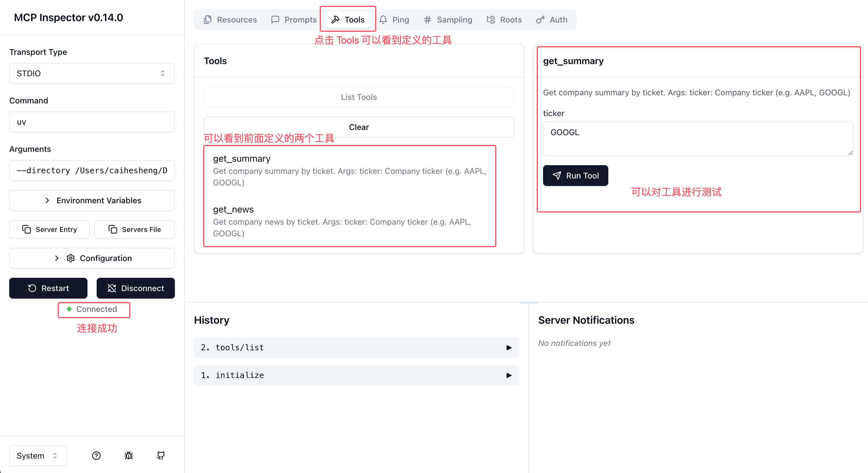Open the System theme dropdown
This screenshot has width=868, height=473.
click(38, 456)
